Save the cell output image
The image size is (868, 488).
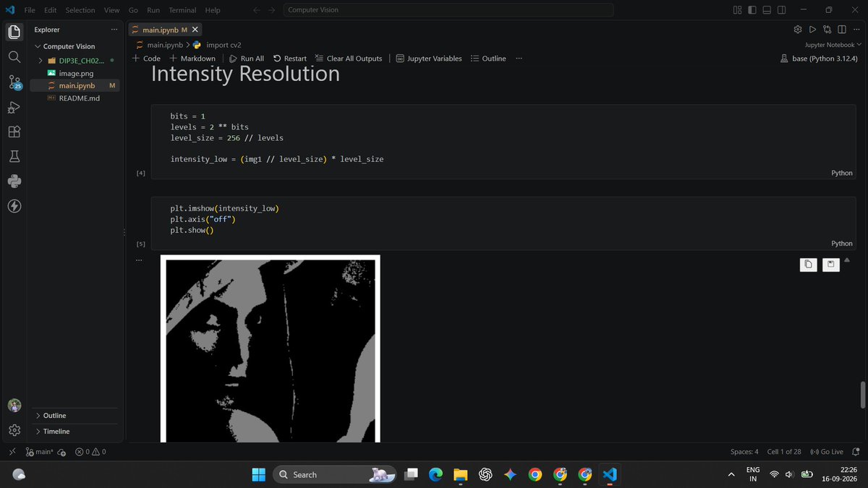[x=830, y=265]
